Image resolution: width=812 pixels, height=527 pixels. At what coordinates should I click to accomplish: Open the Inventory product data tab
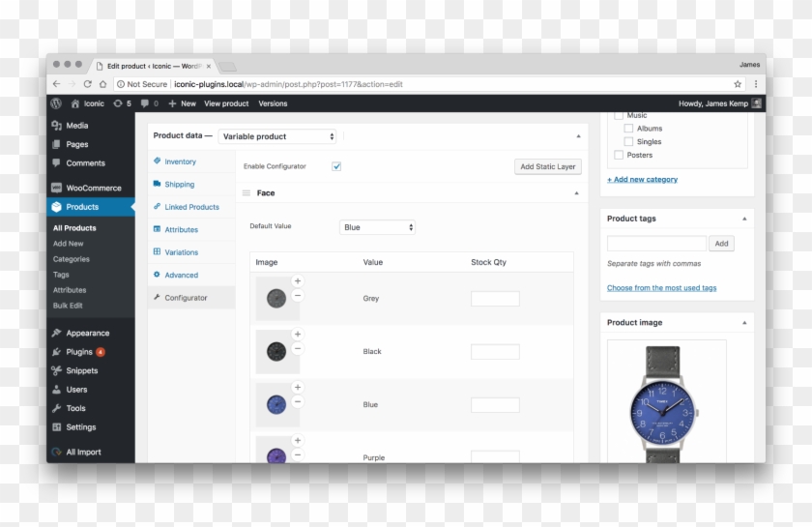[191, 161]
